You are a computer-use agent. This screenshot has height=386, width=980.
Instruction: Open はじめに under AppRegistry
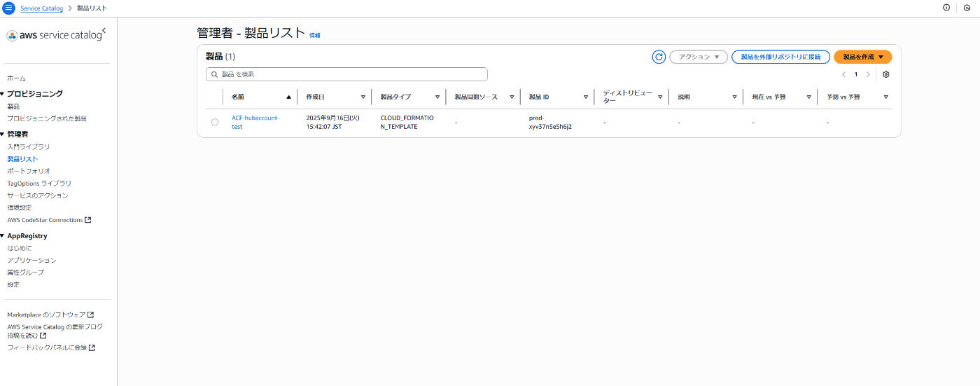(x=20, y=248)
